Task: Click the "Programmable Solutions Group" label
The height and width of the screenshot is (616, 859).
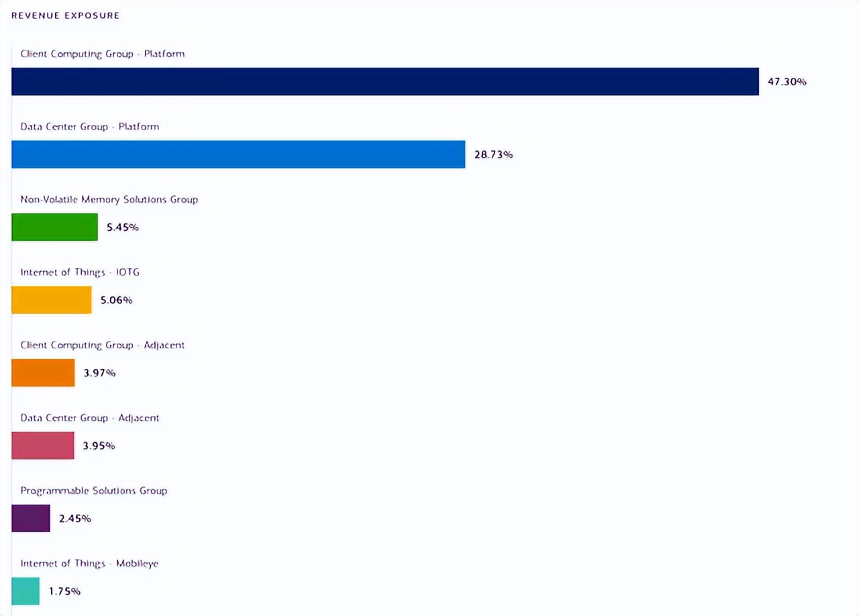Action: (94, 491)
